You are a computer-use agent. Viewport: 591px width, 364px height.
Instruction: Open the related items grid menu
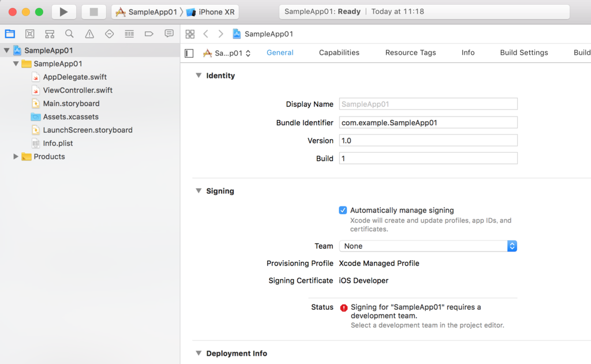(190, 34)
